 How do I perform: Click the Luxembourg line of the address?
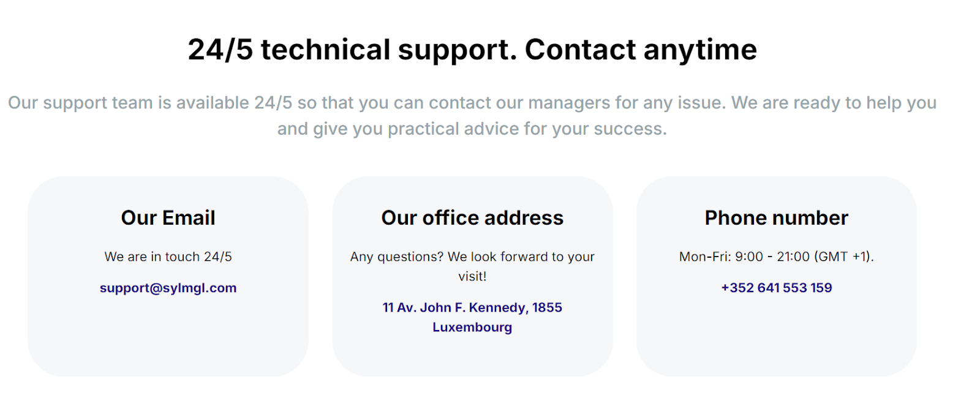click(472, 327)
